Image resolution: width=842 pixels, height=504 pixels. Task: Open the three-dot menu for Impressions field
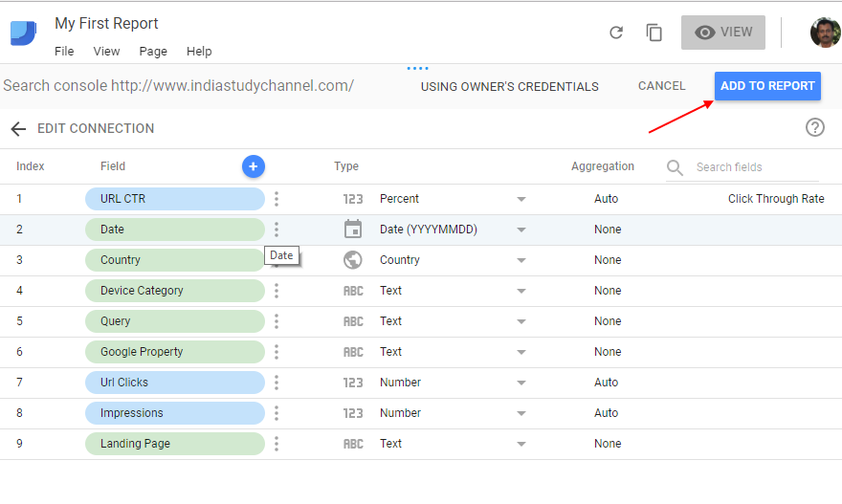[277, 413]
